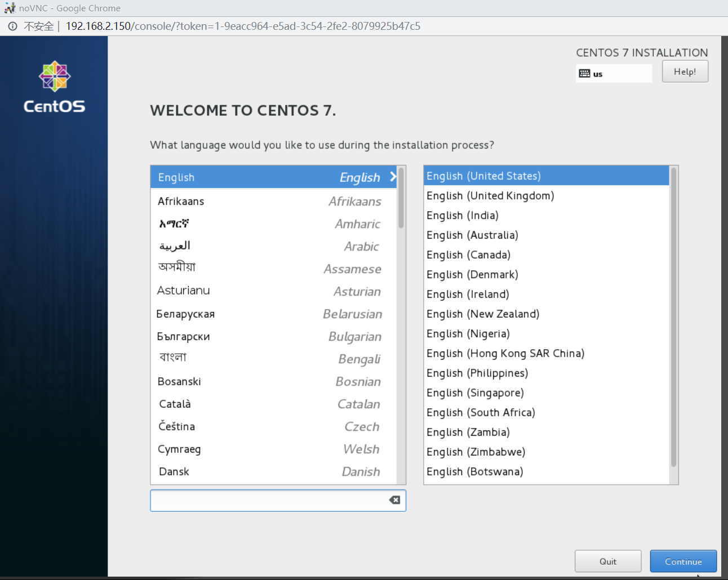Select Arabic language row

point(274,246)
